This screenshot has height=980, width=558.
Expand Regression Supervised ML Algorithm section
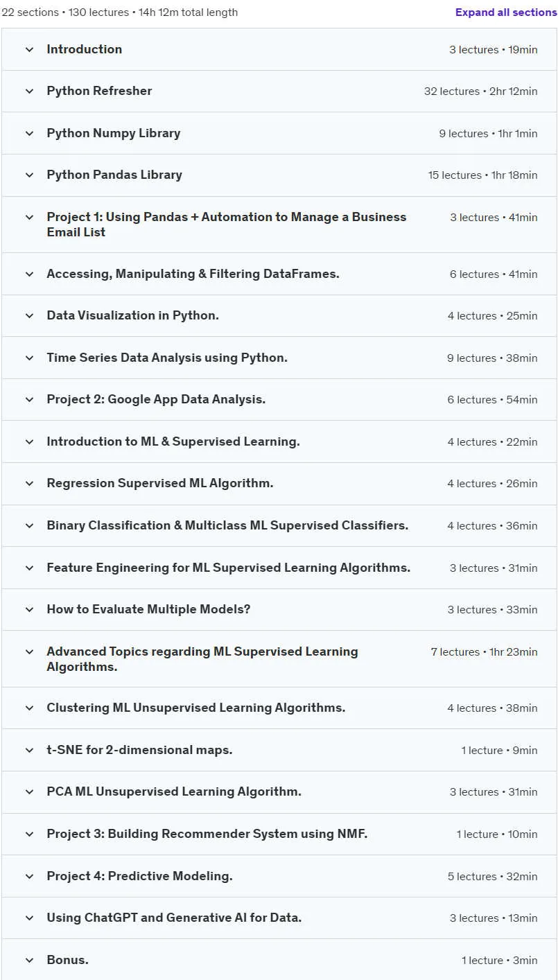[x=279, y=484]
